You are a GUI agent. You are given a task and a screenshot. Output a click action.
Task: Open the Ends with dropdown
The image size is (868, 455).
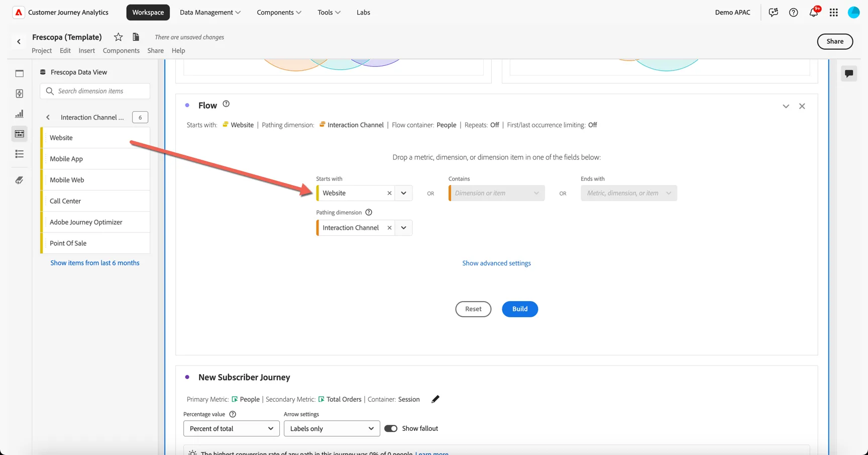coord(629,193)
